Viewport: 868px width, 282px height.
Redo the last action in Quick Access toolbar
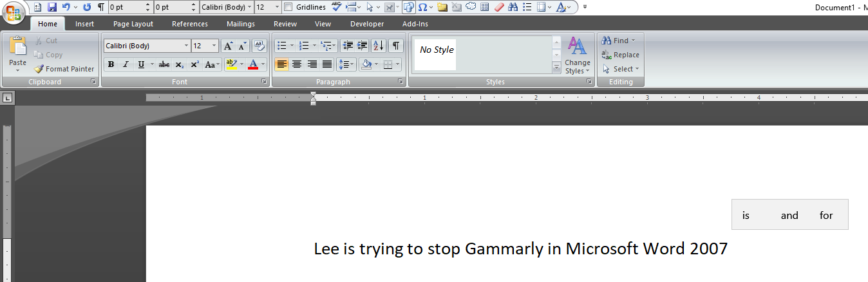pyautogui.click(x=87, y=7)
